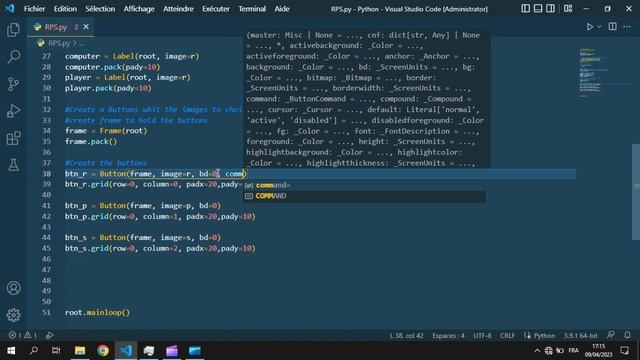The height and width of the screenshot is (360, 640).
Task: Open the Atteindre menu
Action: tap(178, 9)
